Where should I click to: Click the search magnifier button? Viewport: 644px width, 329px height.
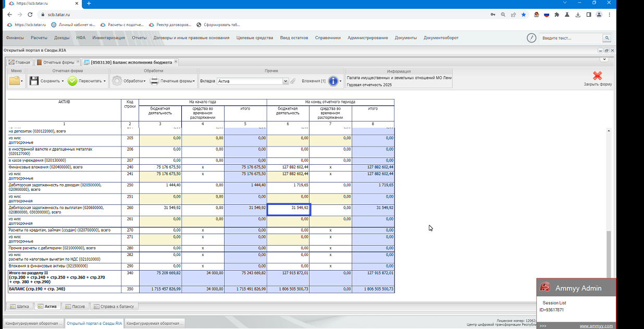point(606,38)
